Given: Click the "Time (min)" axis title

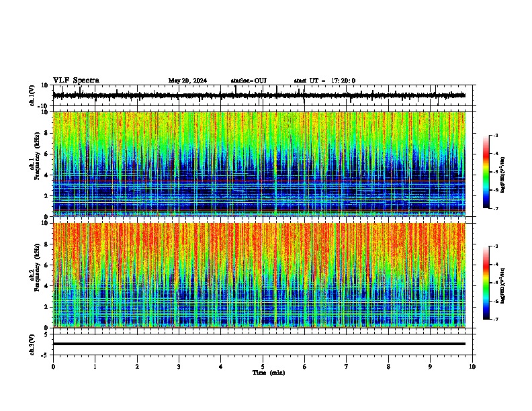Looking at the screenshot, I should pyautogui.click(x=269, y=373).
